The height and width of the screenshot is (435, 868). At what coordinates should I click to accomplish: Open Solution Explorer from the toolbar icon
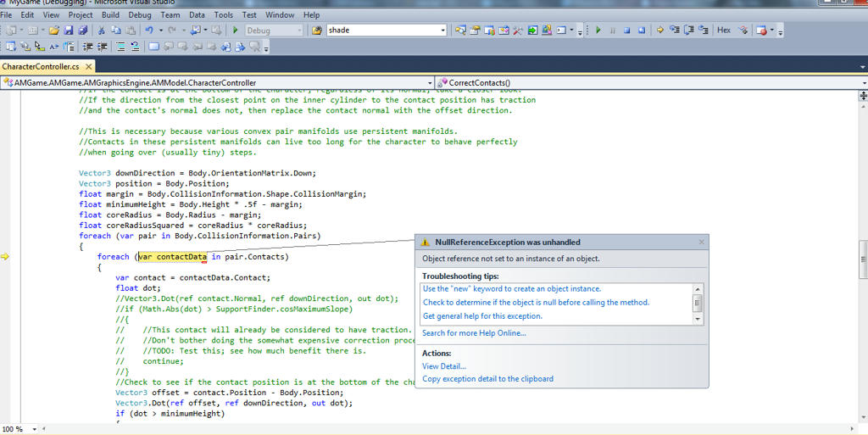tap(460, 31)
